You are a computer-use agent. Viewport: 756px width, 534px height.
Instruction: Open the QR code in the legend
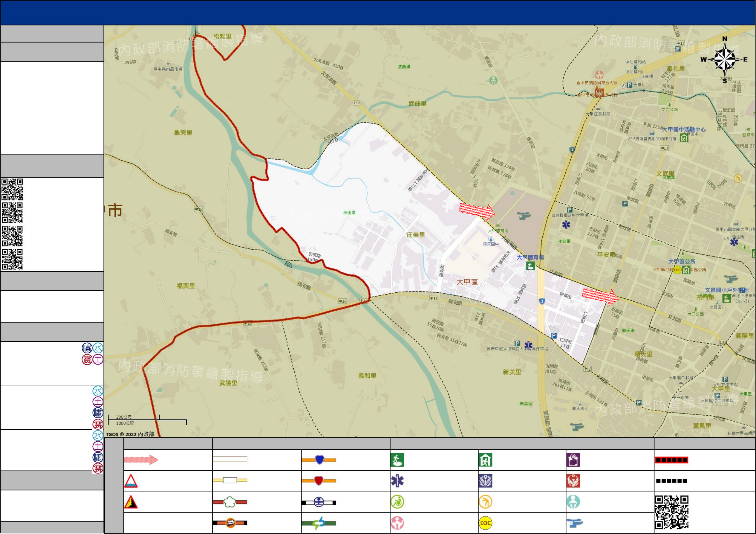click(671, 512)
